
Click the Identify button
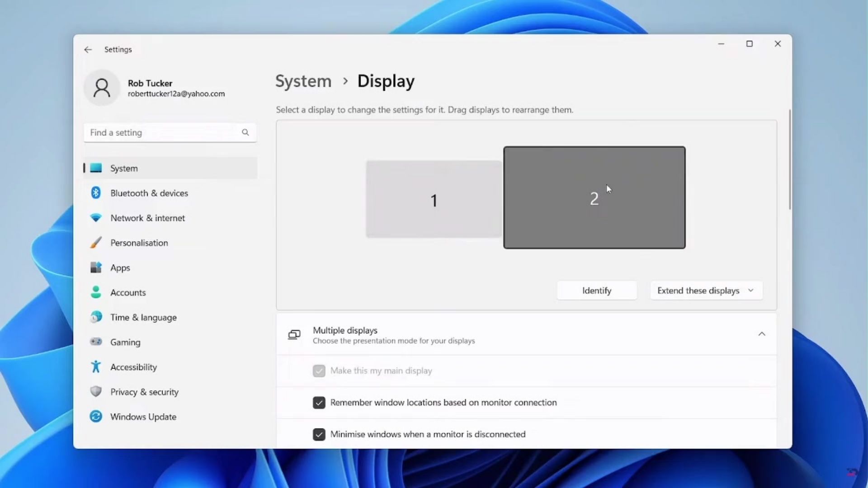tap(597, 291)
